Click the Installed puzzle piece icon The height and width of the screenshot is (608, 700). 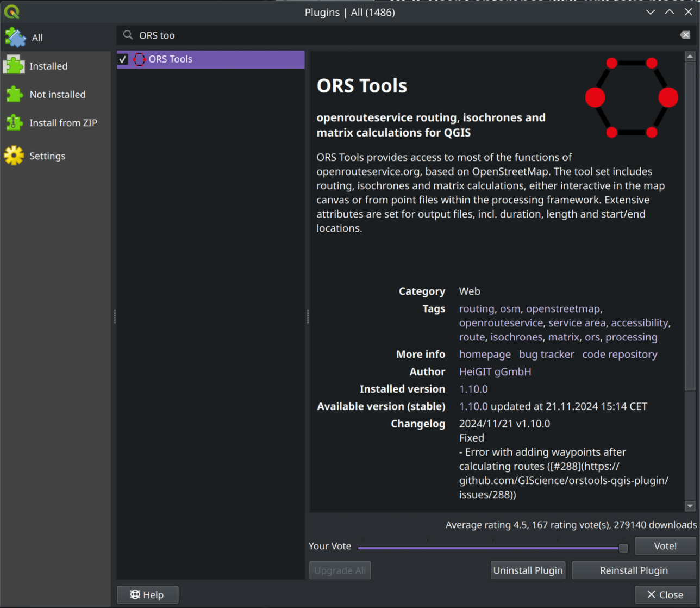coord(14,65)
